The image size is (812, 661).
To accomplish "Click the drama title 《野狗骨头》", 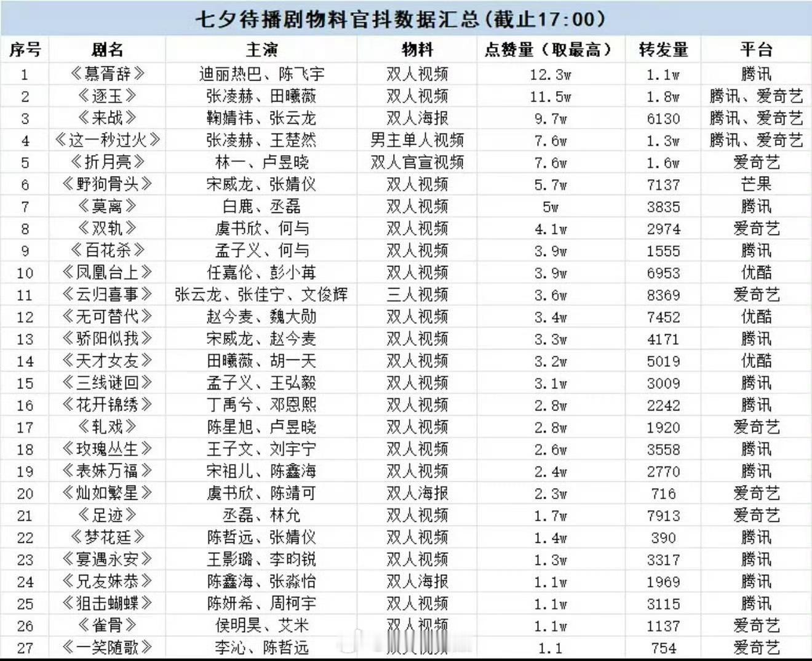I will pos(108,185).
